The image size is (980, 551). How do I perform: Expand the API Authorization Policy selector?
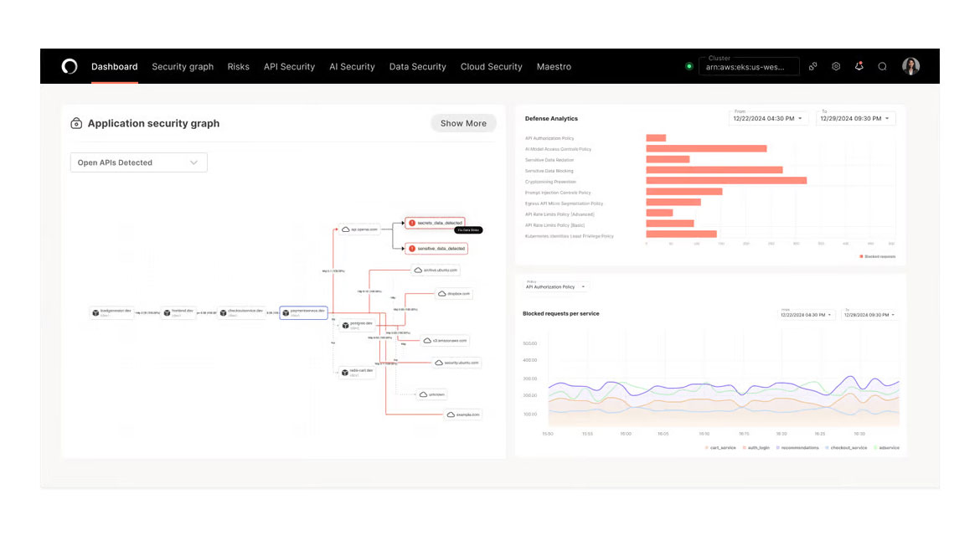click(x=556, y=287)
